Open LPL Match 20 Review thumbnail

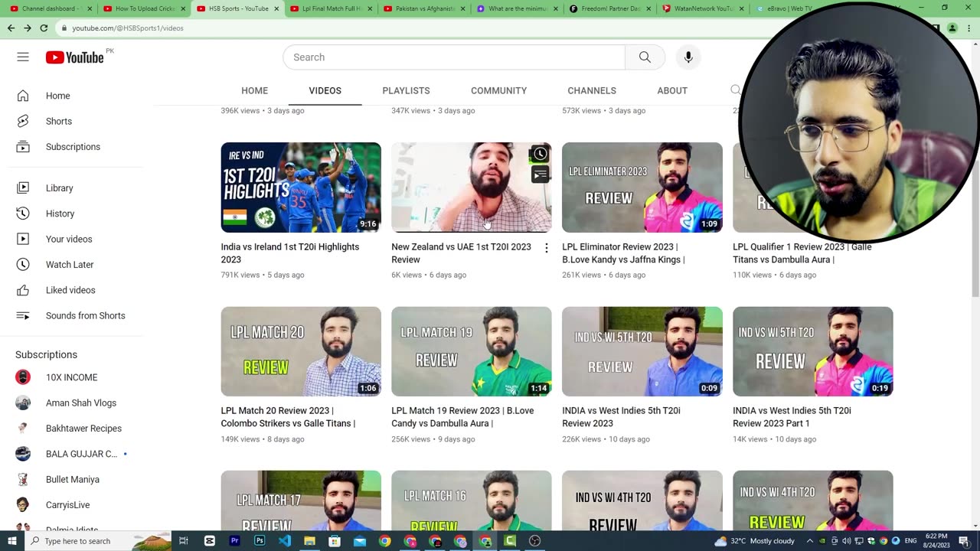pos(301,351)
